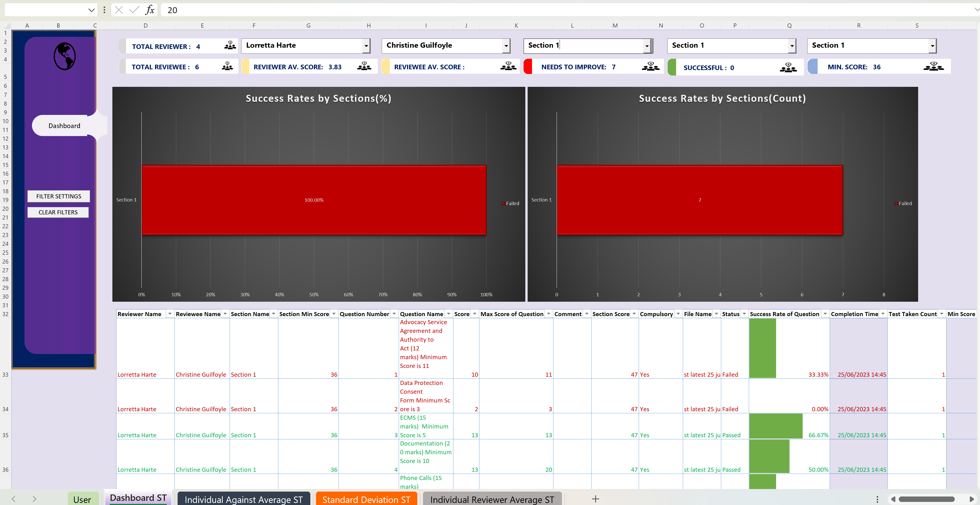
Task: Switch to Standard Deviation ST sheet tab
Action: click(x=366, y=499)
